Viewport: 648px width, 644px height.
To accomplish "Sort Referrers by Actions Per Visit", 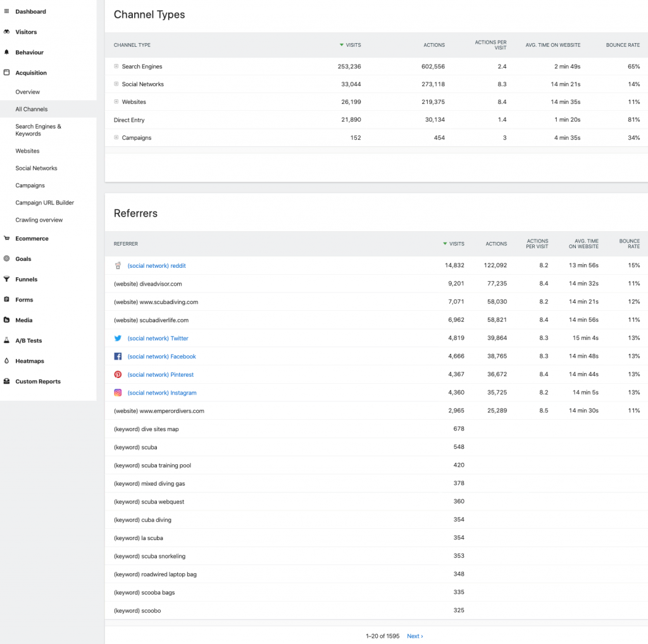I will (537, 244).
